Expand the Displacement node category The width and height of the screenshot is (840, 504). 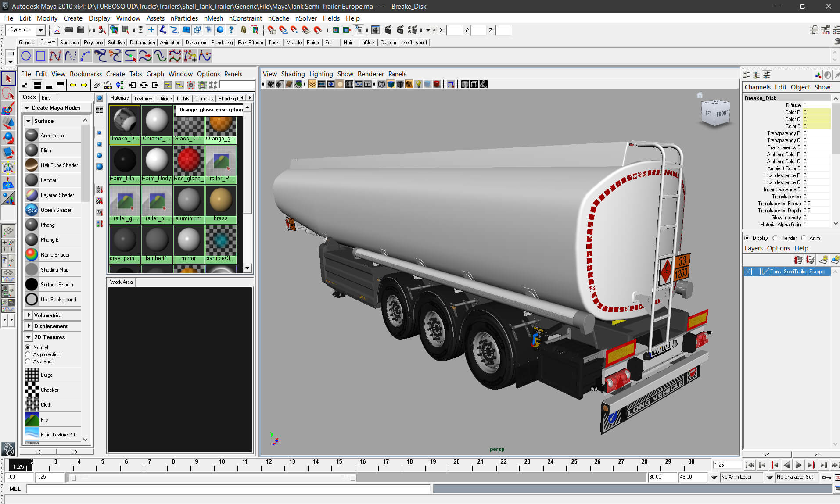click(29, 326)
